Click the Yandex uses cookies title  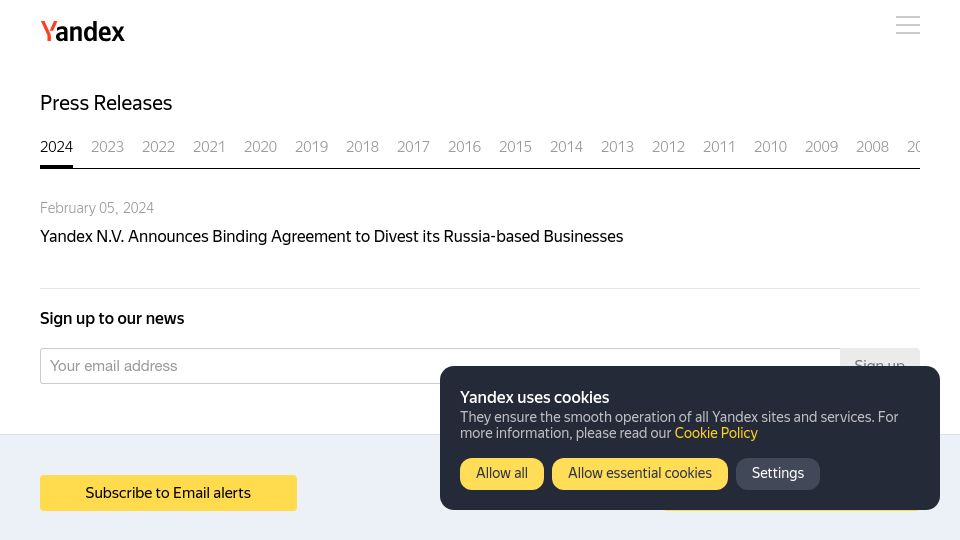(534, 397)
